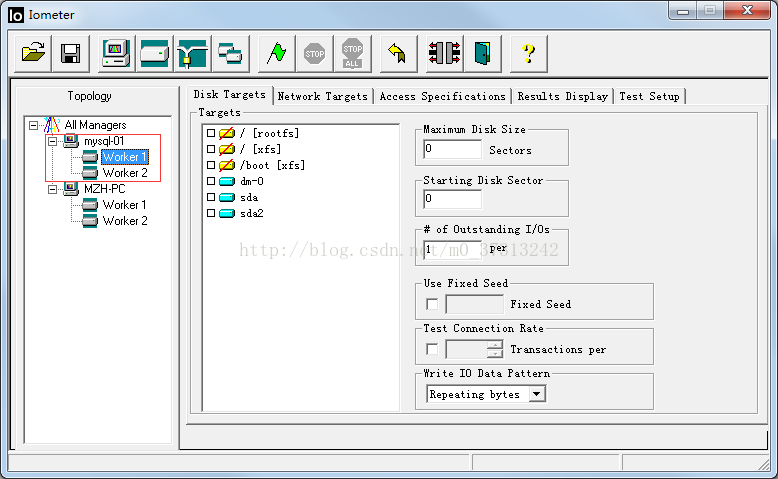This screenshot has width=778, height=479.
Task: Select Worker 2 under MZH-PC
Action: click(x=125, y=220)
